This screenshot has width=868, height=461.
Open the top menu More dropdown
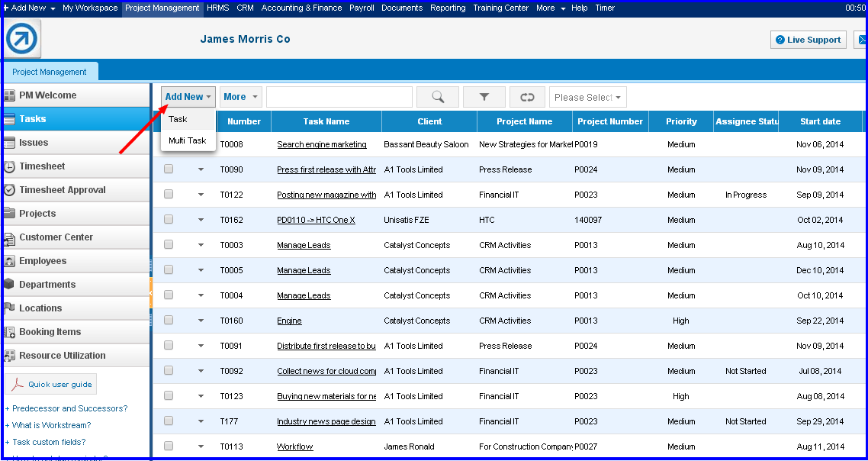point(551,8)
